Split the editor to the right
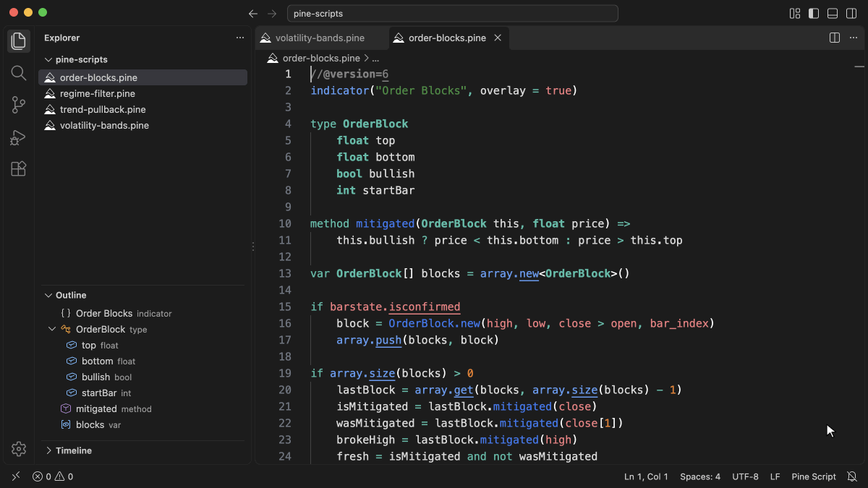The width and height of the screenshot is (868, 488). (x=835, y=38)
